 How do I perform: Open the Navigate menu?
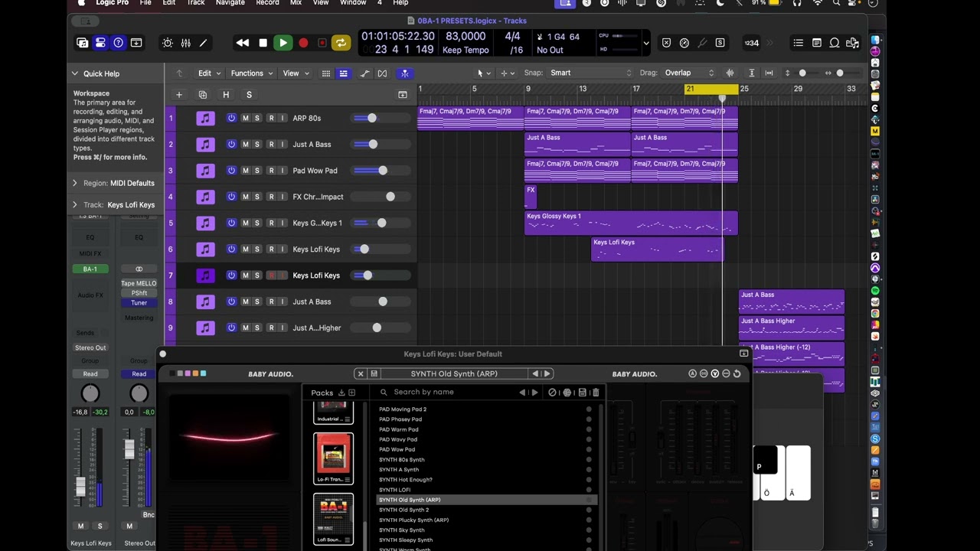click(x=230, y=3)
